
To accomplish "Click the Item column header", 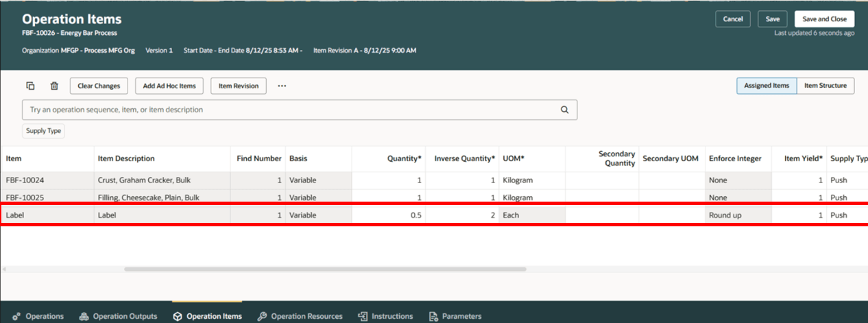I will (x=47, y=158).
